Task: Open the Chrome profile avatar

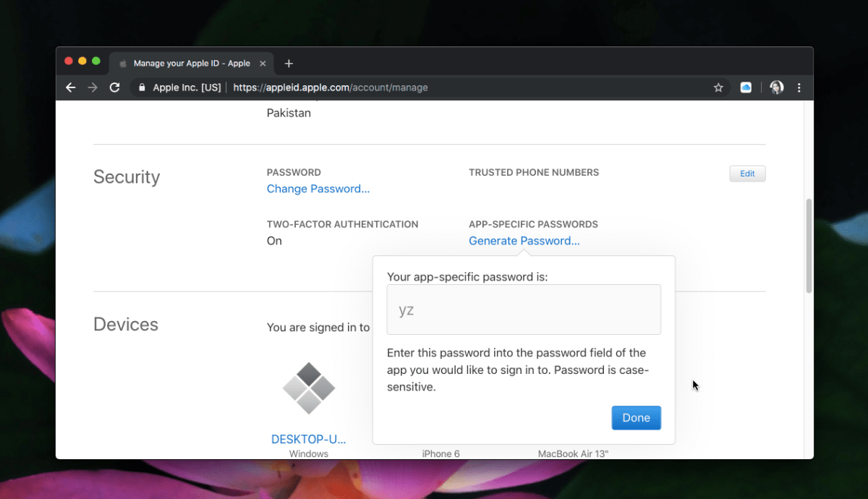Action: click(x=777, y=88)
